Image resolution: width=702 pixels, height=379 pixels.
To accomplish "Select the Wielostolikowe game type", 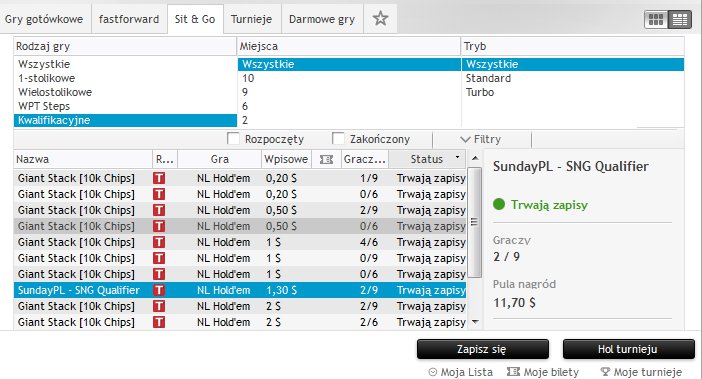I will point(125,92).
